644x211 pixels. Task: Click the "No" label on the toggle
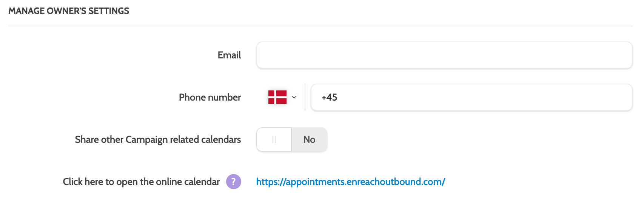tap(309, 139)
